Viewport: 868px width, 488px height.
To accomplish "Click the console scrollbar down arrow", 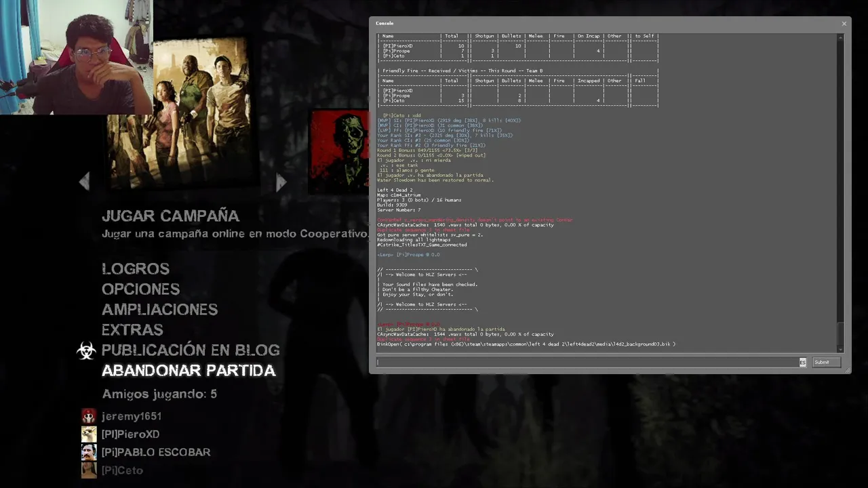I will coord(841,349).
